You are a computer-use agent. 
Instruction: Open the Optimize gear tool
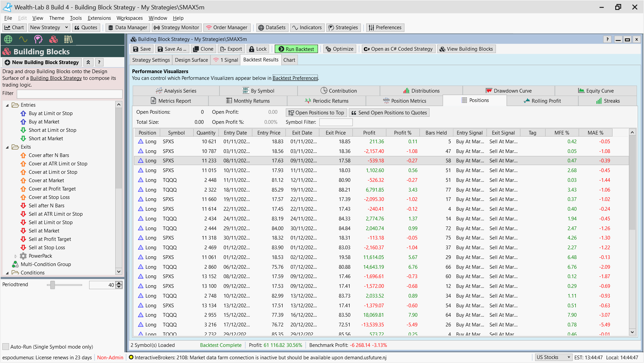point(339,49)
